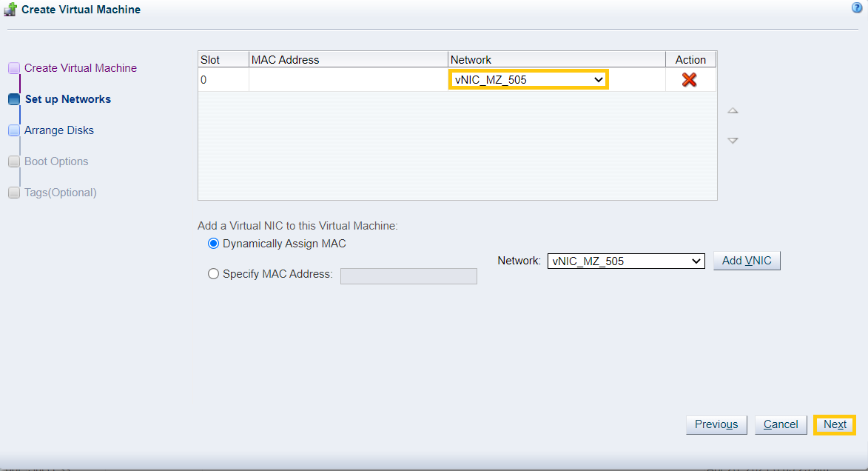Click the Set up Networks step marker

(14, 99)
